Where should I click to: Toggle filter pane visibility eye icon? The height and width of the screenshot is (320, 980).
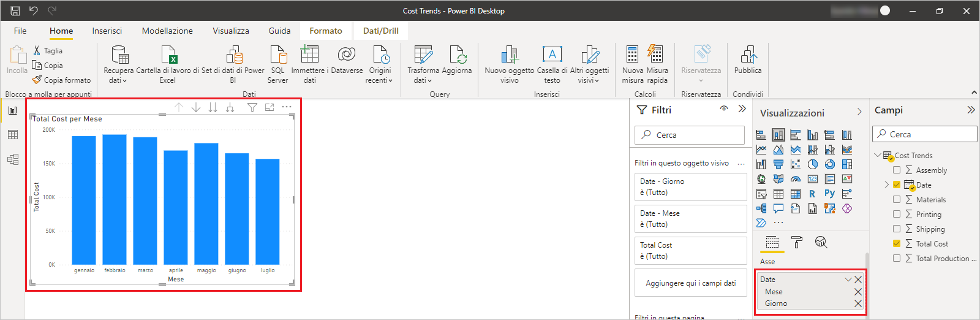[x=724, y=109]
